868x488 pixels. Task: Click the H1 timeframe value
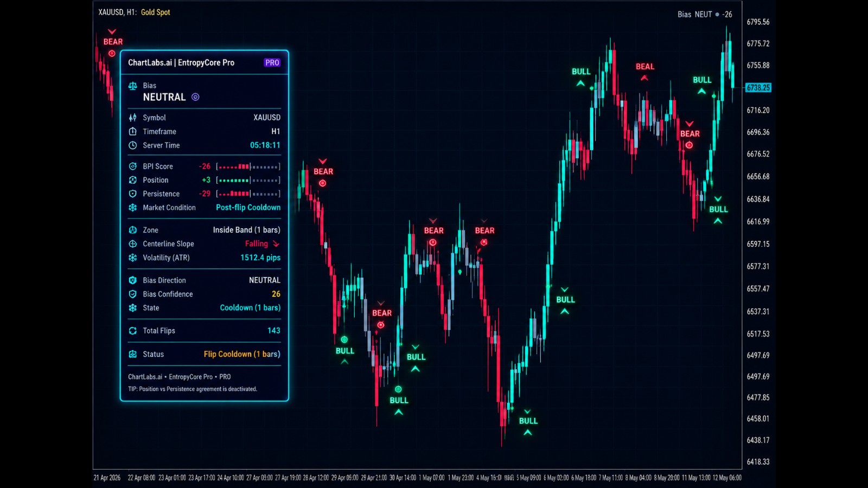pos(276,131)
